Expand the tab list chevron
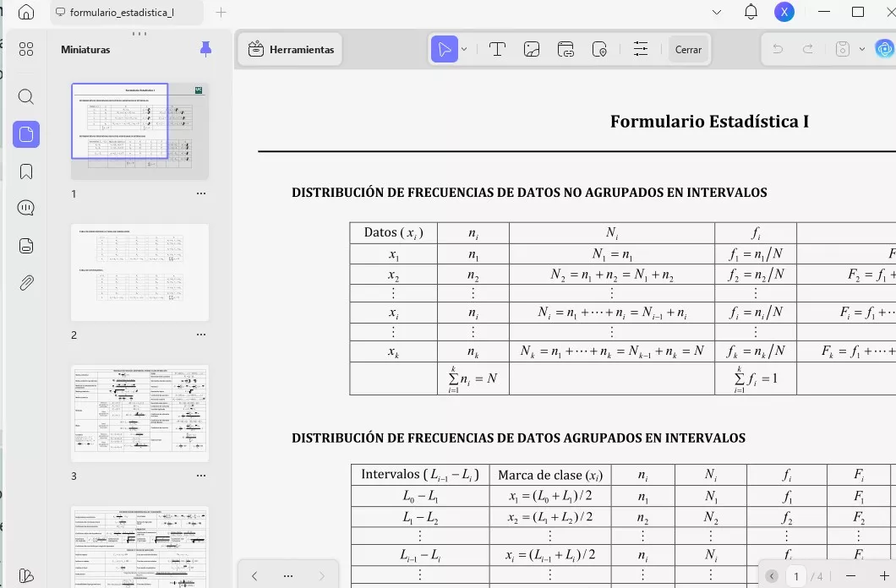Image resolution: width=896 pixels, height=588 pixels. pos(717,12)
